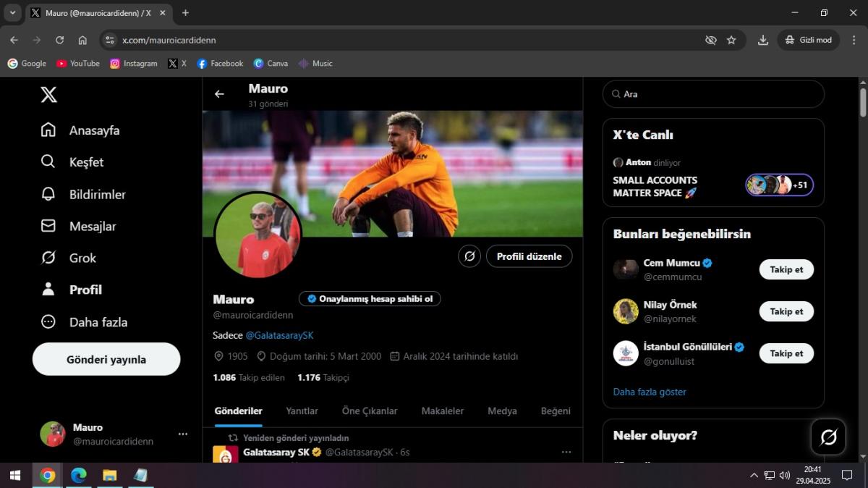The width and height of the screenshot is (868, 488).
Task: Open the YouTube bookmark
Action: 78,64
